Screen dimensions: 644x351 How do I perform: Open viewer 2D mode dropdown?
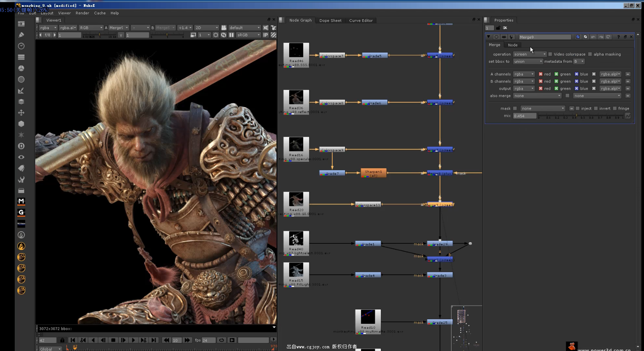[x=206, y=28]
